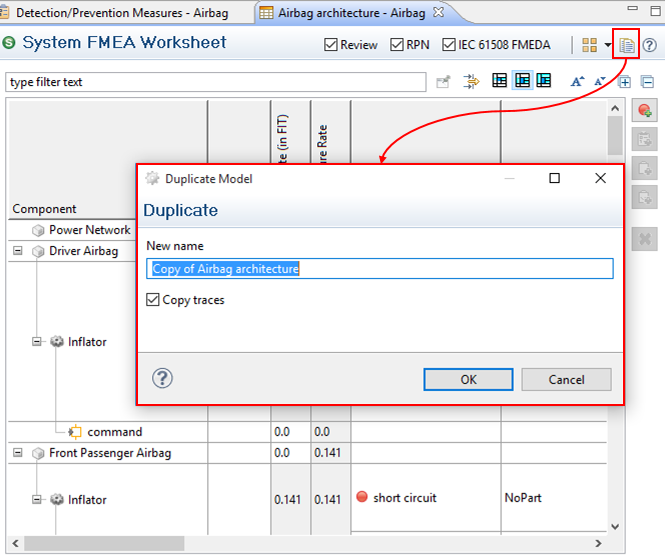This screenshot has width=665, height=556.
Task: Click the increase font size icon
Action: [578, 82]
